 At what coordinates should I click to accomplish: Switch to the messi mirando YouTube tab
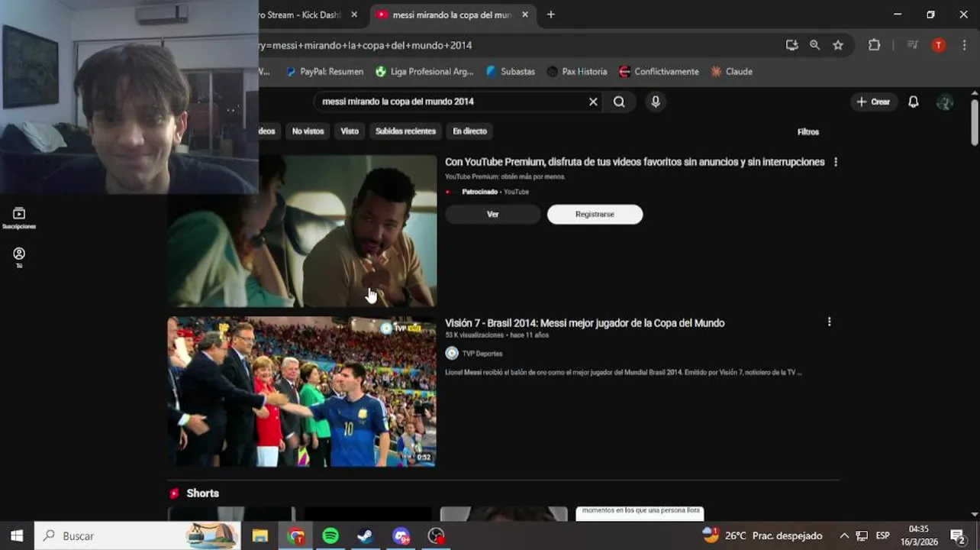pyautogui.click(x=453, y=15)
